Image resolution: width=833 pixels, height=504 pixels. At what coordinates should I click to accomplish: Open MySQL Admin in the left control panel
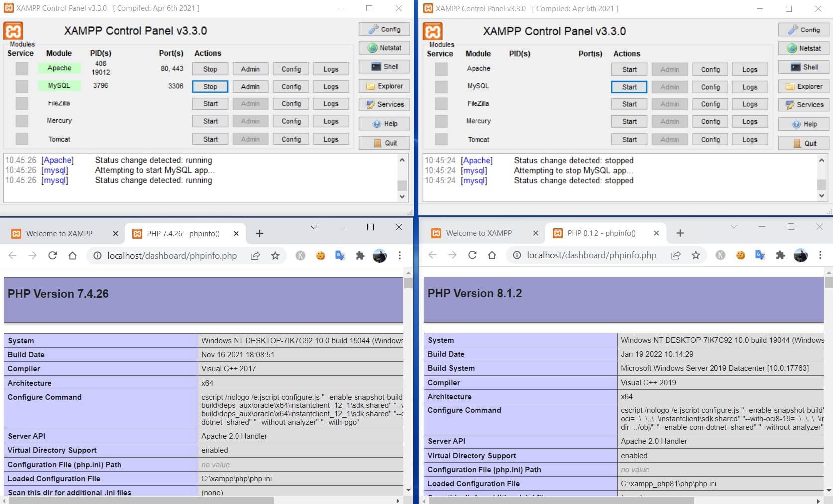click(250, 87)
